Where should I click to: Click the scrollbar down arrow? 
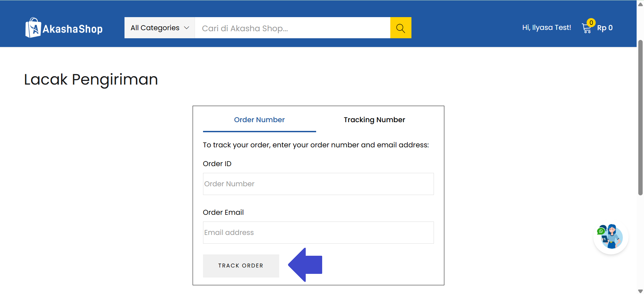pos(640,291)
